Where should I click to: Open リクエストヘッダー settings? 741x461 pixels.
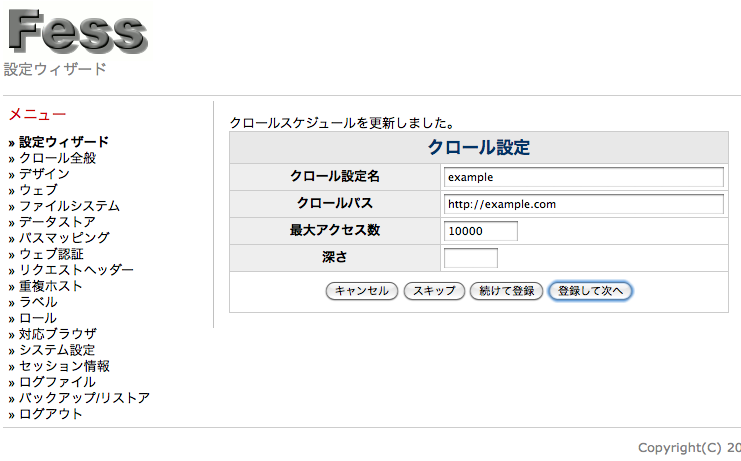click(76, 270)
